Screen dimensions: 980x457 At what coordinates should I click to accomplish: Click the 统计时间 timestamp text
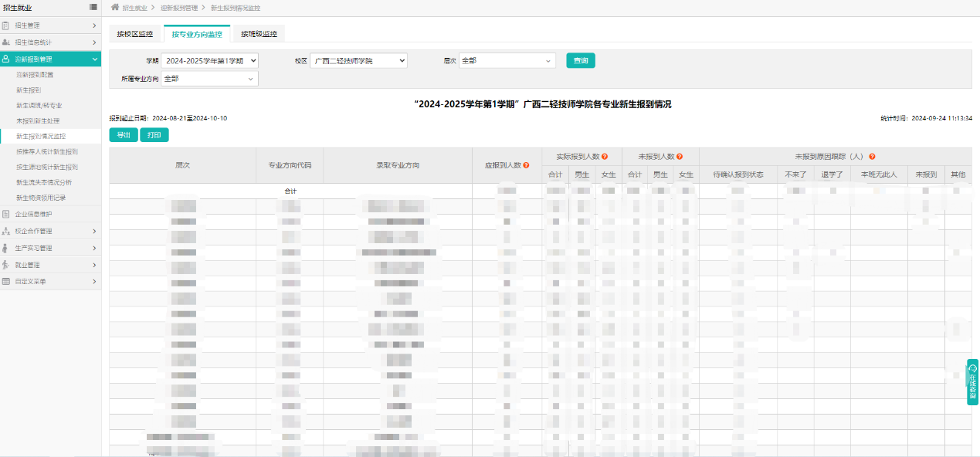click(926, 118)
